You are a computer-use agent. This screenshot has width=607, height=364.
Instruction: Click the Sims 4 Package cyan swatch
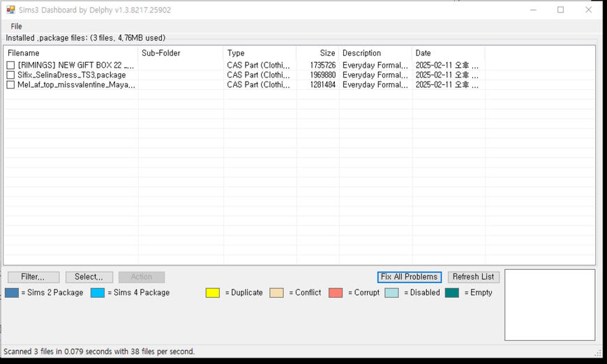tap(98, 293)
